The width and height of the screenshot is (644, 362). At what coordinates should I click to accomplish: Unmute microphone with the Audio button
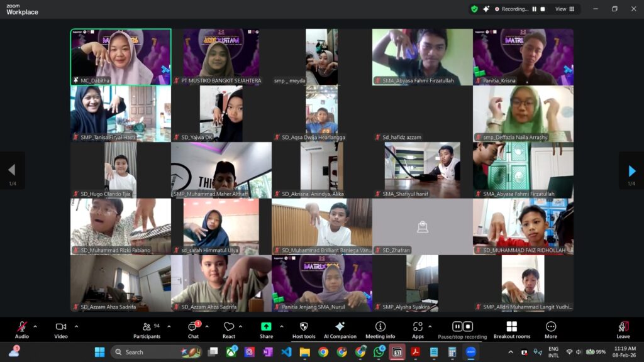tap(22, 327)
